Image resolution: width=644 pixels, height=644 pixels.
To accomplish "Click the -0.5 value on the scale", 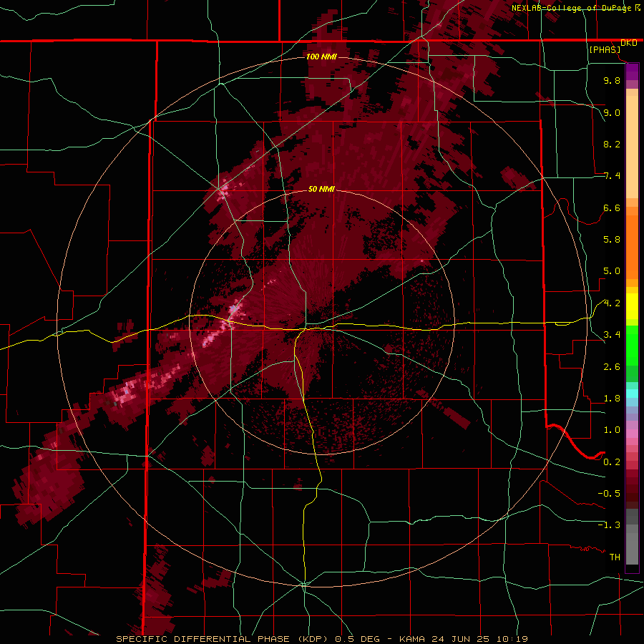I will coord(609,494).
